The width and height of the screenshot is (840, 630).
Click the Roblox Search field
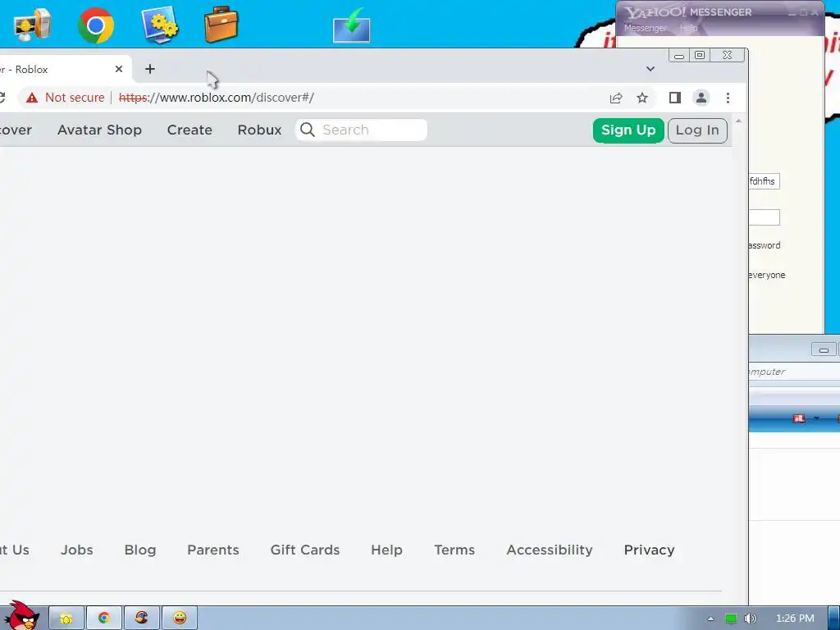(362, 130)
